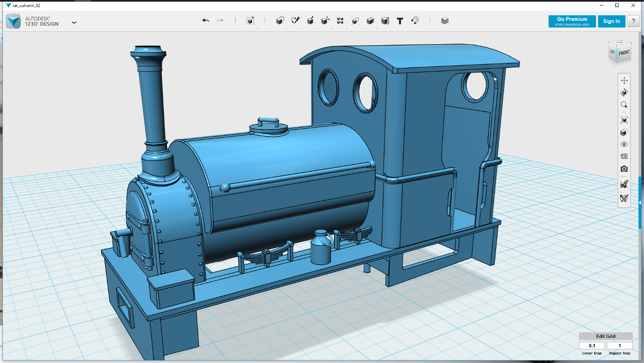Maximize the 123D Design window
Screen dimensions: 644x363
[x=617, y=5]
